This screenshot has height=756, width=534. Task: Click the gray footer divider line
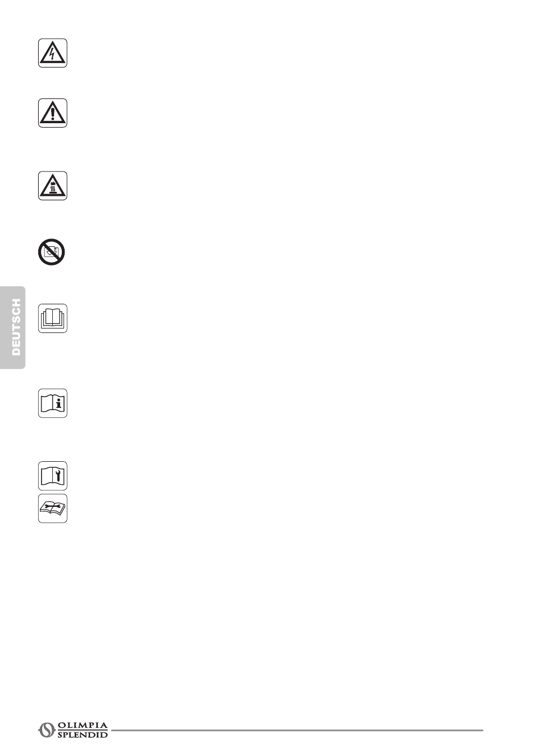pos(297,731)
